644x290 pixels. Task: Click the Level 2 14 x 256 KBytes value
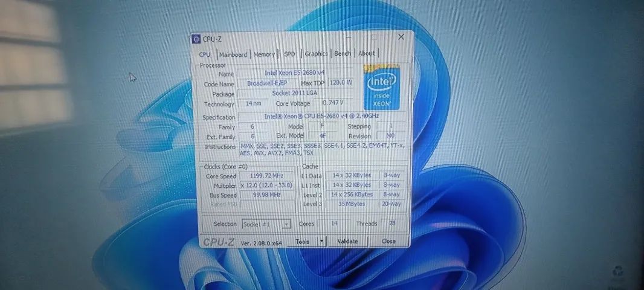(352, 195)
